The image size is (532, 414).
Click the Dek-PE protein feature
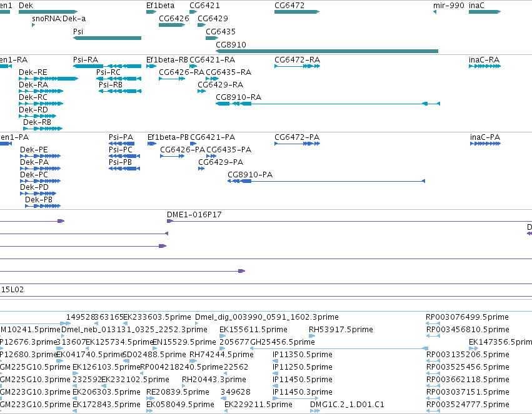click(x=40, y=156)
